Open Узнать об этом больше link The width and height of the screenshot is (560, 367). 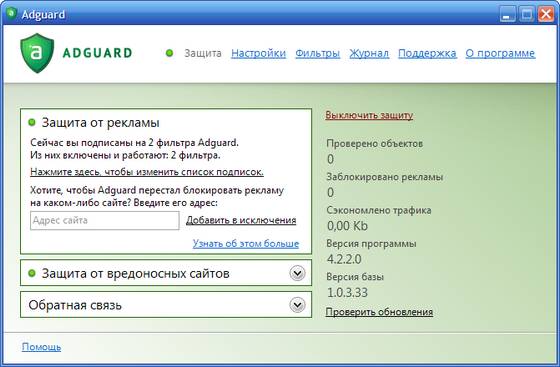[x=246, y=244]
